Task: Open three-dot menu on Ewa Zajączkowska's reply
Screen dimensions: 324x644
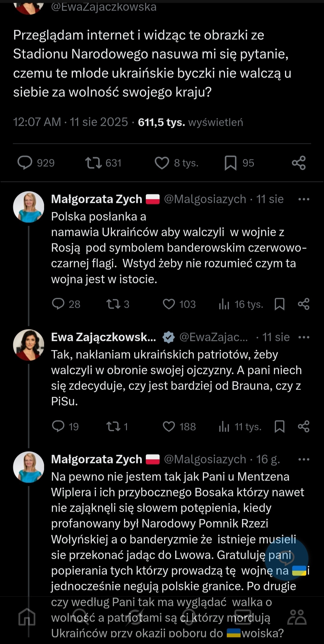Action: [x=304, y=337]
